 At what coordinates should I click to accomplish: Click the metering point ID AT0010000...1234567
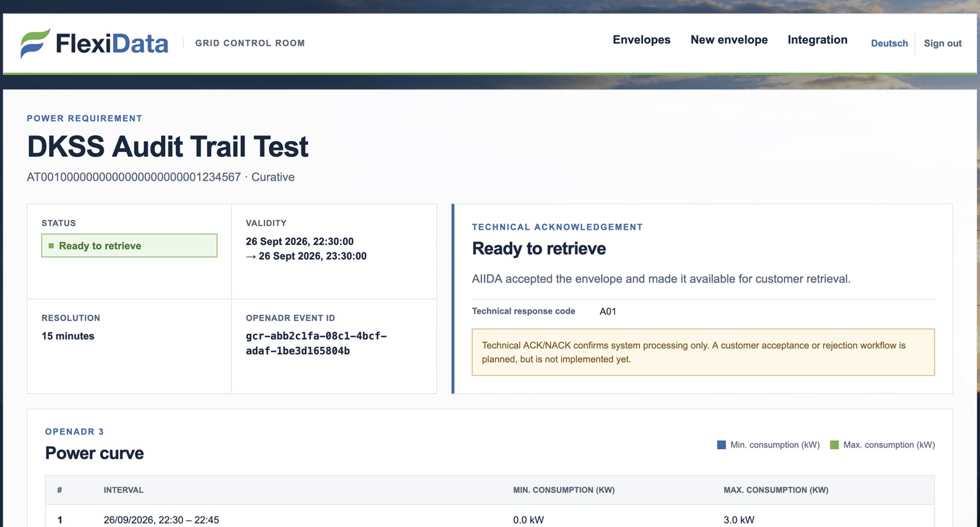pos(134,177)
